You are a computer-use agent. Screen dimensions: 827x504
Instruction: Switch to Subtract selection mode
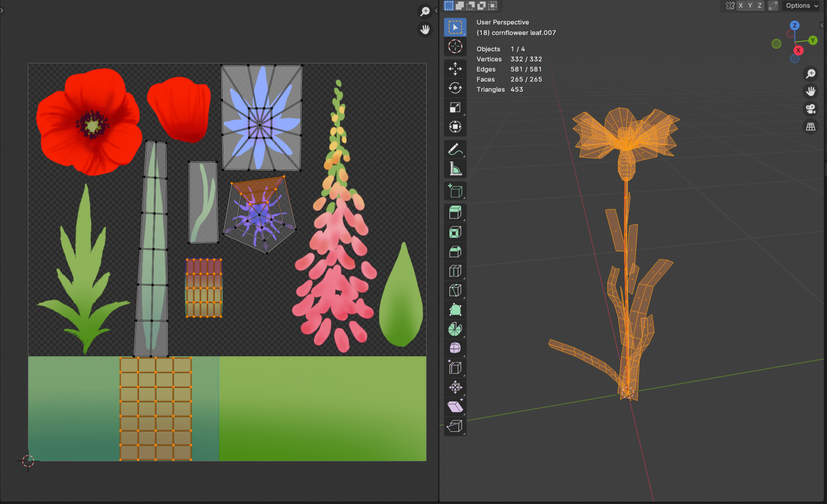[470, 6]
